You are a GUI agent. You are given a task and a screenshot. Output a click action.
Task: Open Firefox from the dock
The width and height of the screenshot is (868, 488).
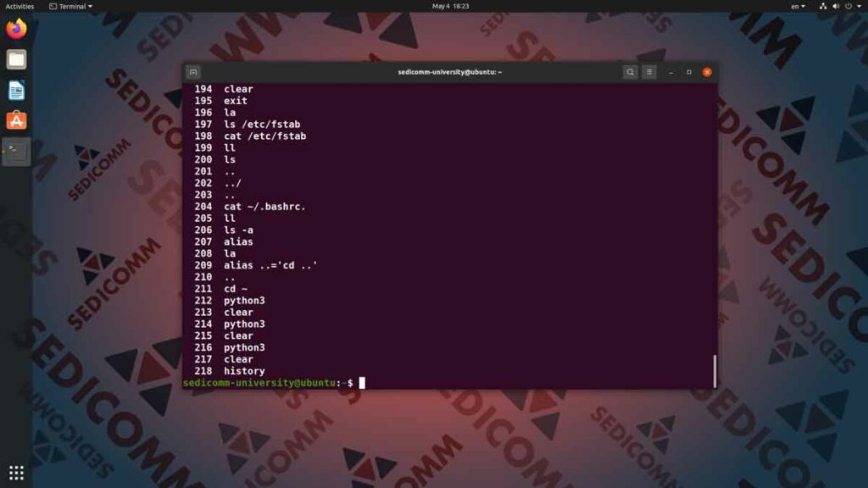(16, 29)
